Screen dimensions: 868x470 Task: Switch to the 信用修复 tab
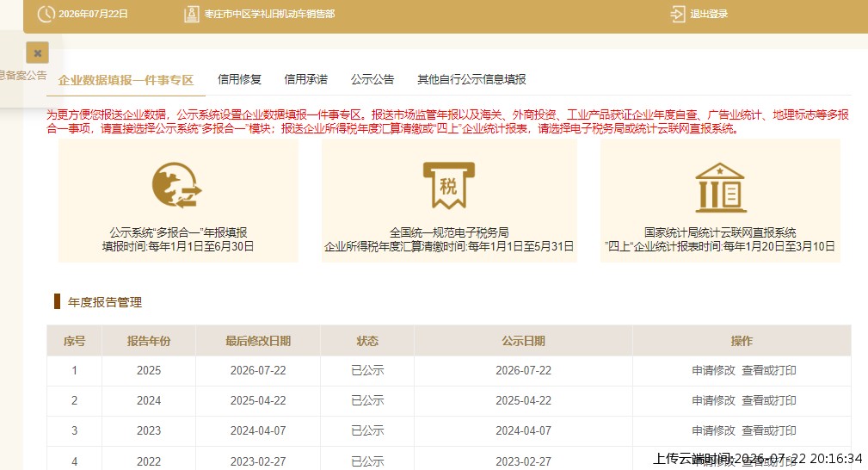click(239, 79)
